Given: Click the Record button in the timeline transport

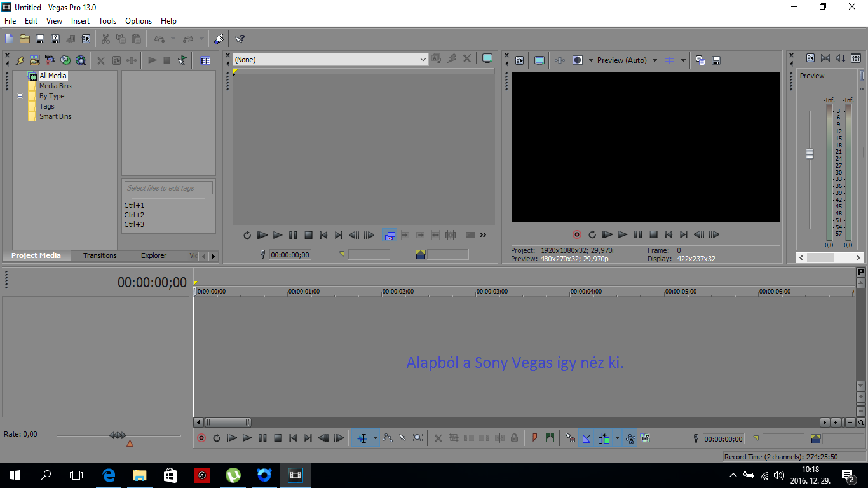Looking at the screenshot, I should tap(201, 438).
